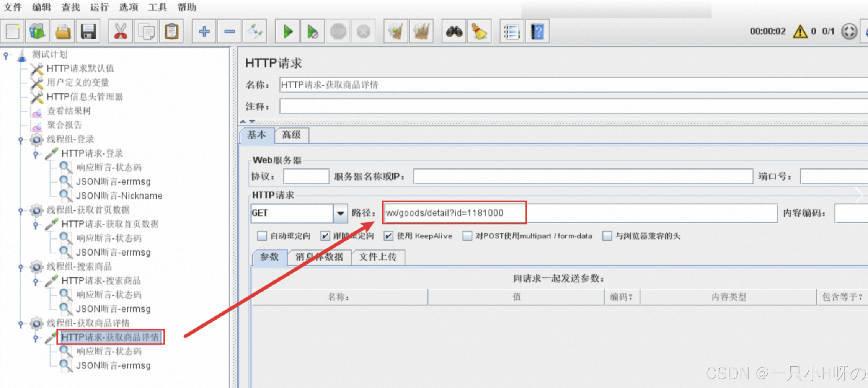The height and width of the screenshot is (388, 868).
Task: Toggle the 跟随重定向 checkbox
Action: click(x=325, y=236)
